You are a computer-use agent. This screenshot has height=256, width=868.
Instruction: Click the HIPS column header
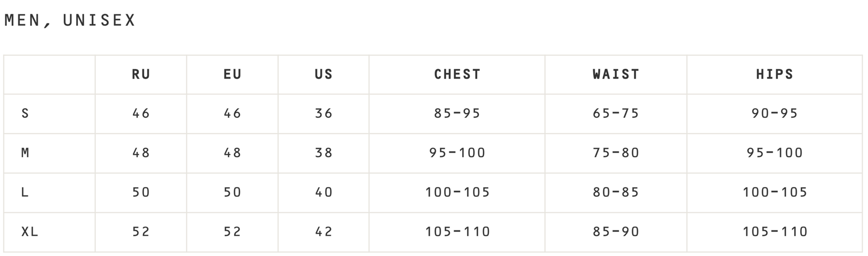774,74
